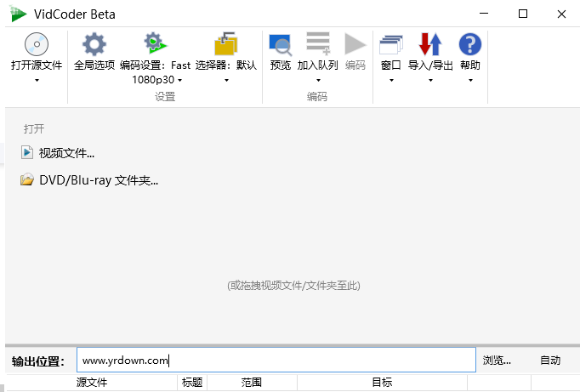
Task: Click the DVD/Blu-ray open folder icon
Action: 27,179
